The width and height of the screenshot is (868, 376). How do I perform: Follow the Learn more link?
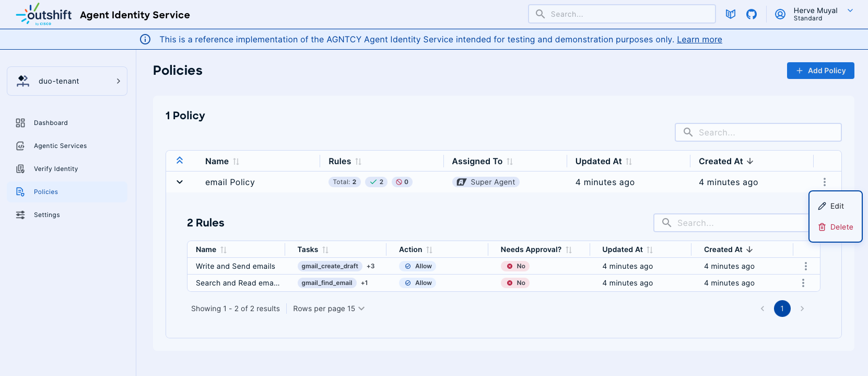tap(699, 39)
